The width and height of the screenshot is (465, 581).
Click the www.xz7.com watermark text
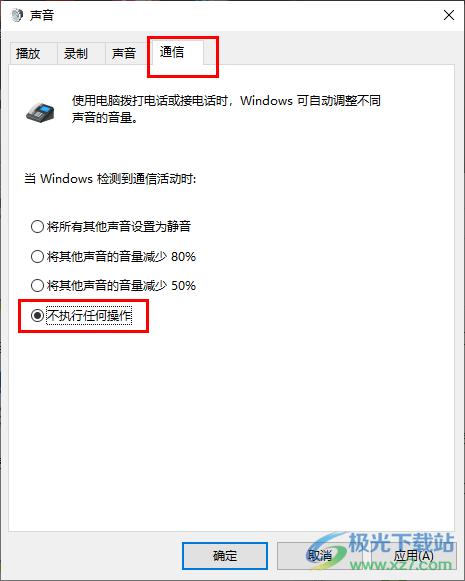tap(401, 565)
